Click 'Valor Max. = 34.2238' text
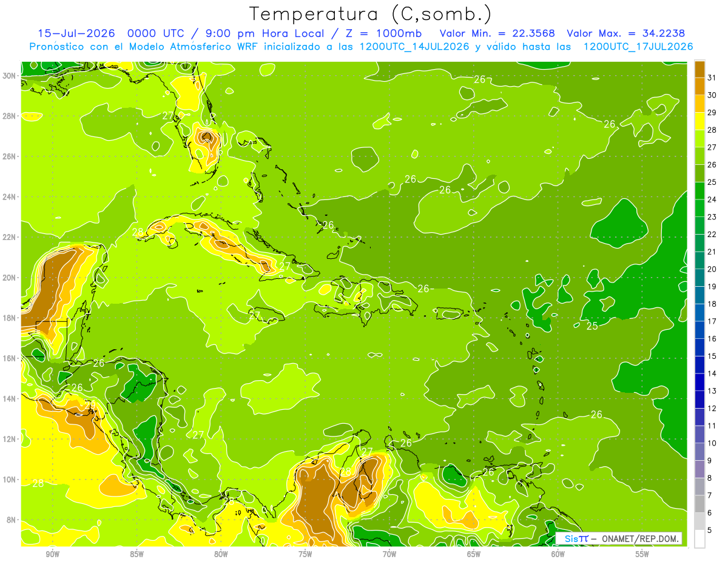The width and height of the screenshot is (728, 562). click(627, 33)
